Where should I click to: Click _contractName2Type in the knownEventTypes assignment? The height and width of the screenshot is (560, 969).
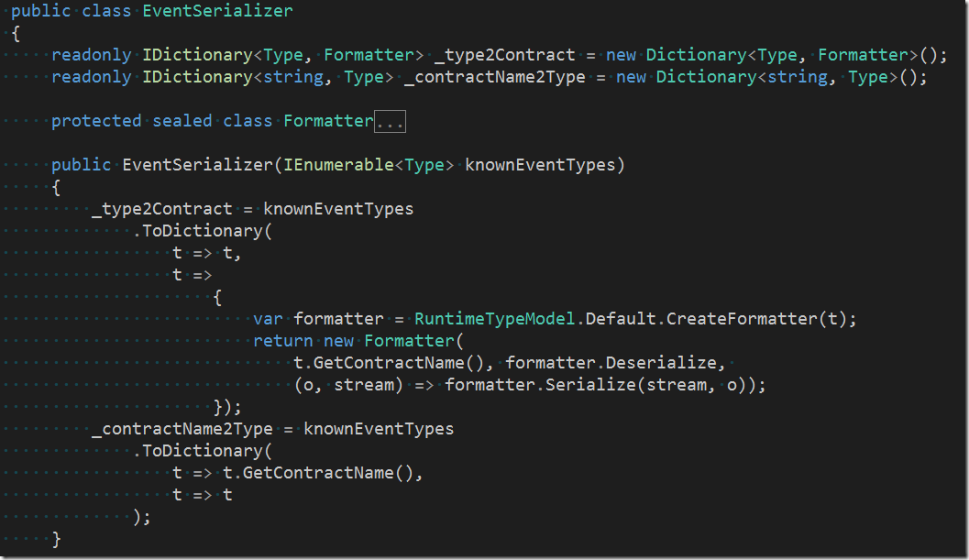(x=182, y=429)
